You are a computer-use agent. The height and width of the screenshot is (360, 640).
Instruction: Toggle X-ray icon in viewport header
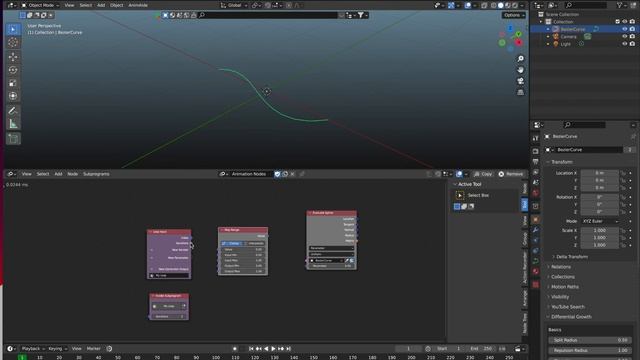click(x=484, y=5)
